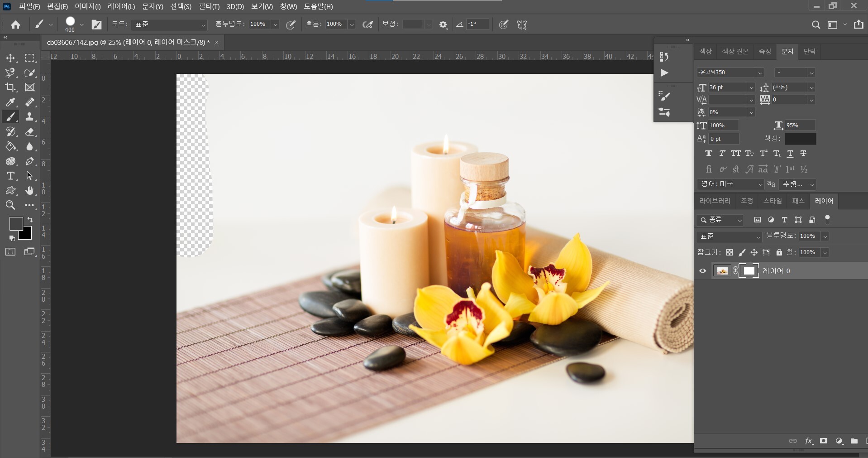Toggle faux bold text style

point(709,154)
